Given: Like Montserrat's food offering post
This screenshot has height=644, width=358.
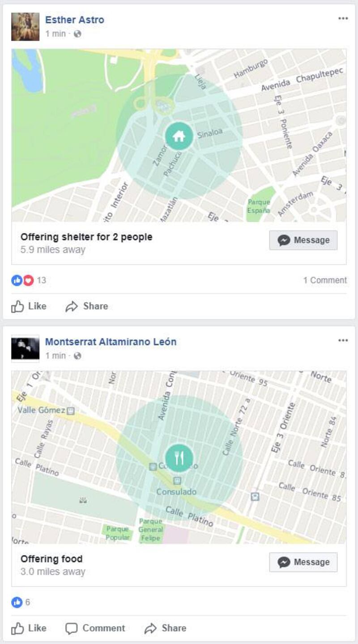Looking at the screenshot, I should click(x=29, y=628).
